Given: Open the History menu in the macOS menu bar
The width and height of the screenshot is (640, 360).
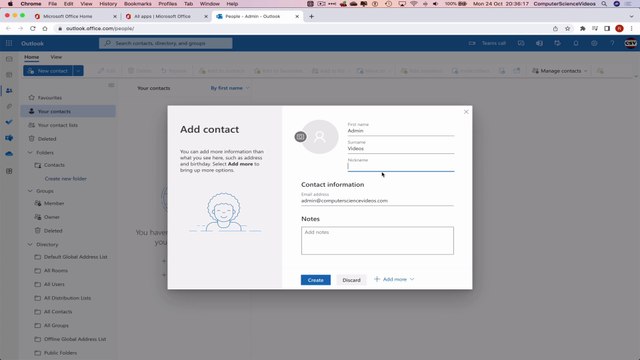Looking at the screenshot, I should pos(108,4).
